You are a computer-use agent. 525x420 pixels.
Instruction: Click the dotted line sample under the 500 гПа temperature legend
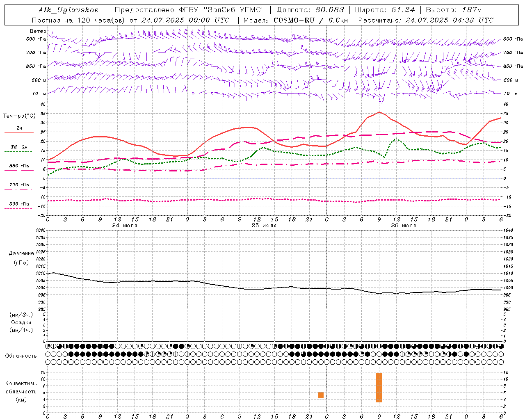[x=18, y=209]
